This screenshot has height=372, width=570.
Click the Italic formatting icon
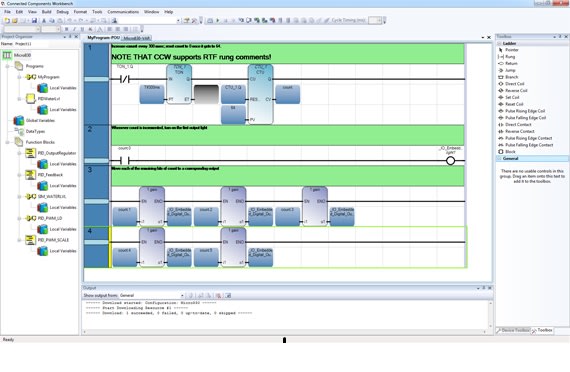[75, 29]
